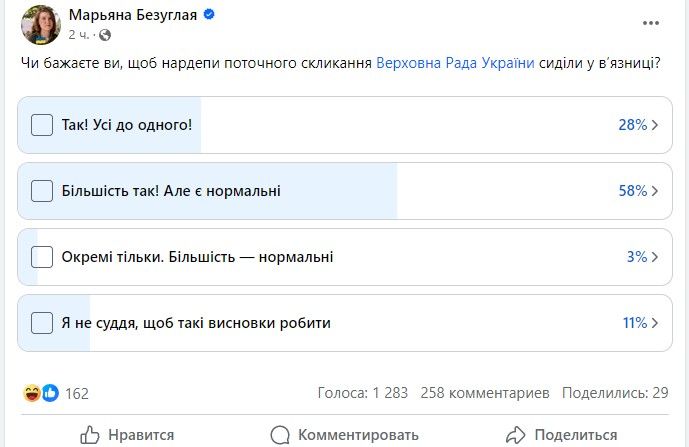Check the "Більшість так! Але є нормальні" option
The height and width of the screenshot is (447, 689).
(42, 191)
